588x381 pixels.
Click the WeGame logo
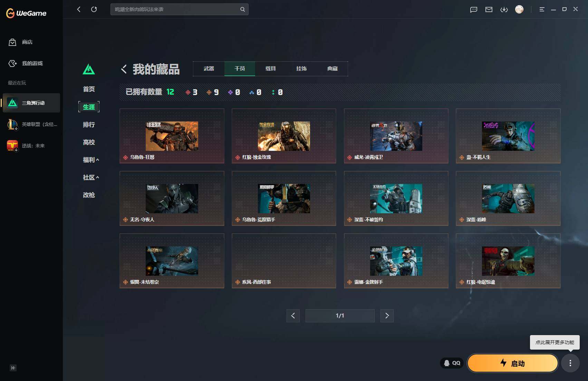pos(26,13)
